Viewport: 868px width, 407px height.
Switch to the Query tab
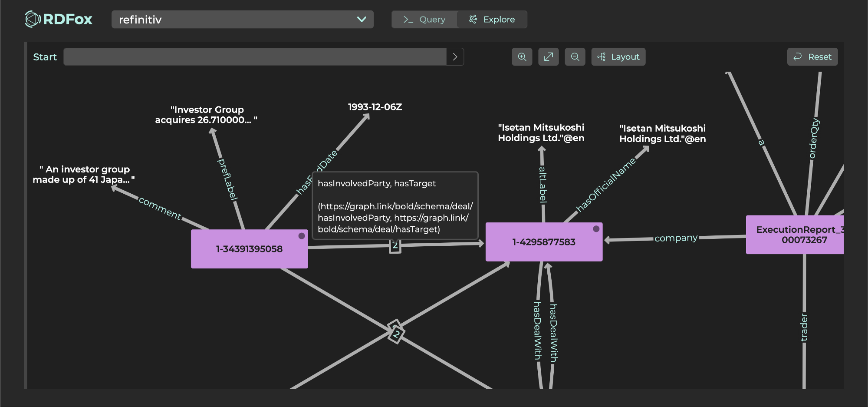click(x=424, y=20)
